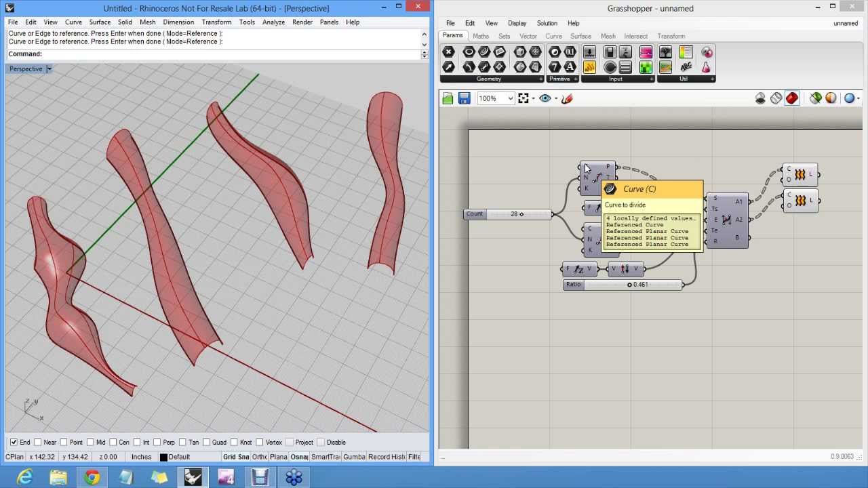Enable the Quad osnap checkbox
This screenshot has width=868, height=488.
tap(206, 443)
